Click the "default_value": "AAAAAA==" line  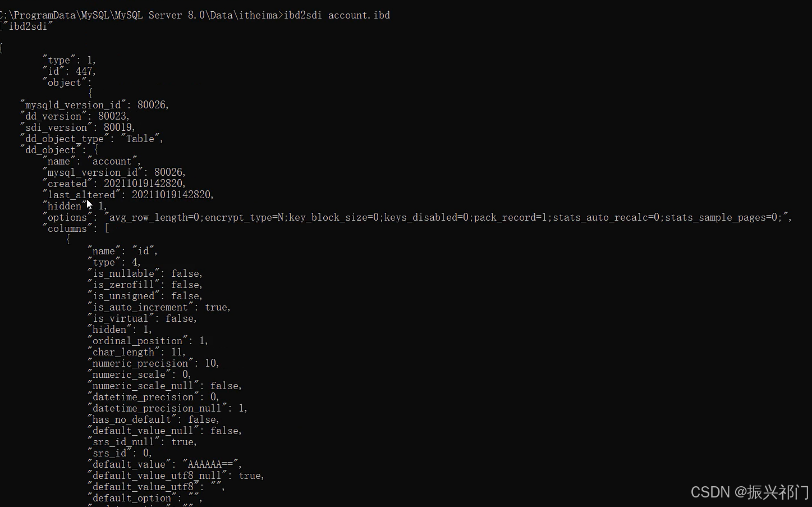164,464
